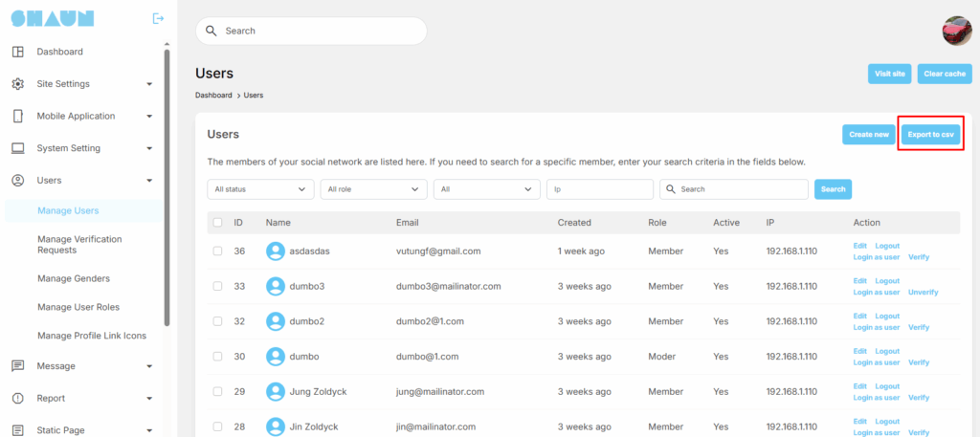980x437 pixels.
Task: Open the All role dropdown filter
Action: click(x=373, y=189)
